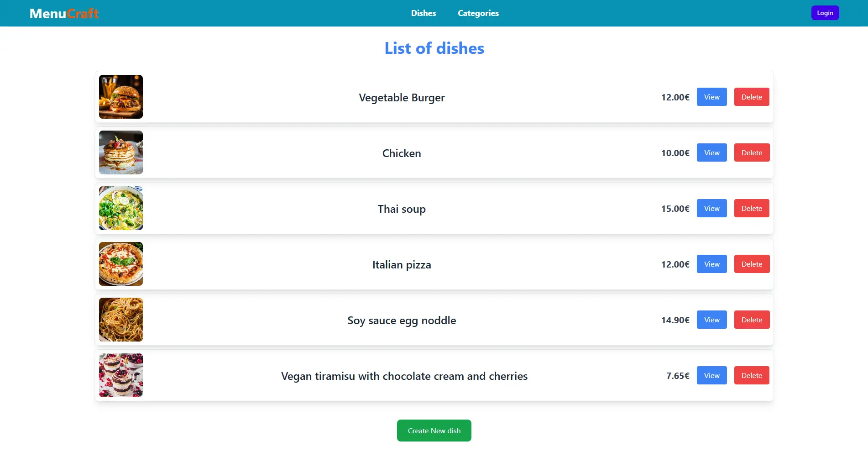The width and height of the screenshot is (868, 452).
Task: View details of the Chicken dish
Action: [711, 152]
